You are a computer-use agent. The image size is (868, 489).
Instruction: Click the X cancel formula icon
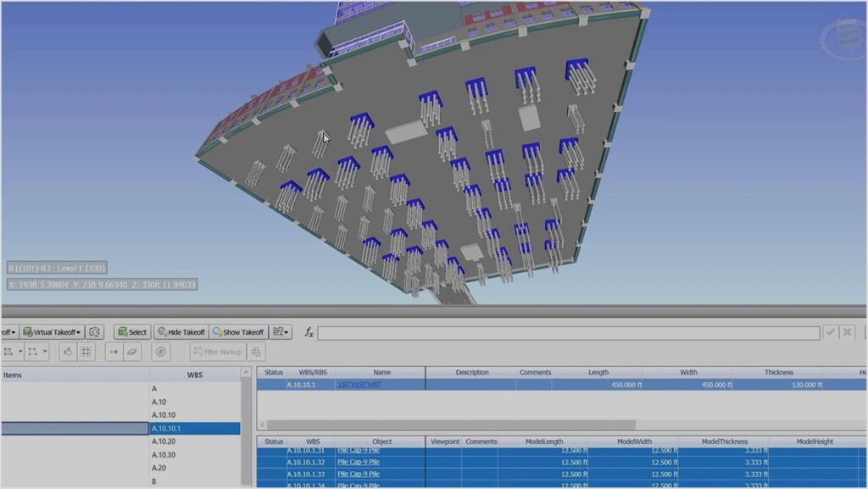848,332
